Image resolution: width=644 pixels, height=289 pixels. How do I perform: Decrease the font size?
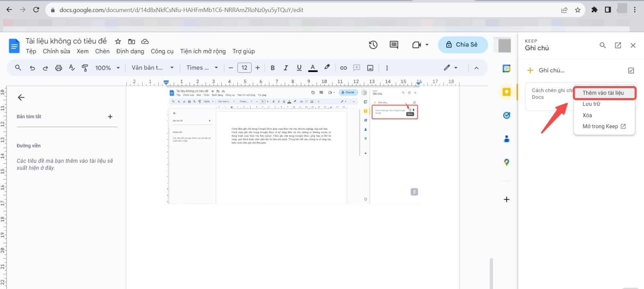pyautogui.click(x=231, y=68)
